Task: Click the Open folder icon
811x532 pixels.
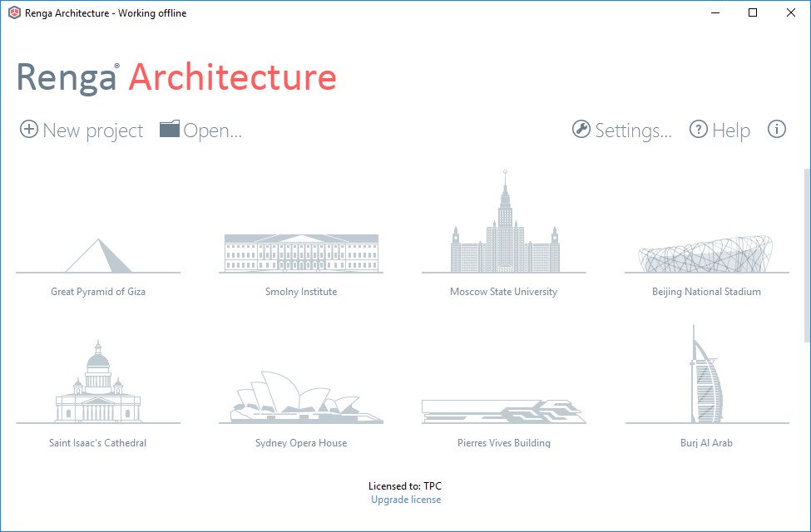Action: pyautogui.click(x=169, y=129)
